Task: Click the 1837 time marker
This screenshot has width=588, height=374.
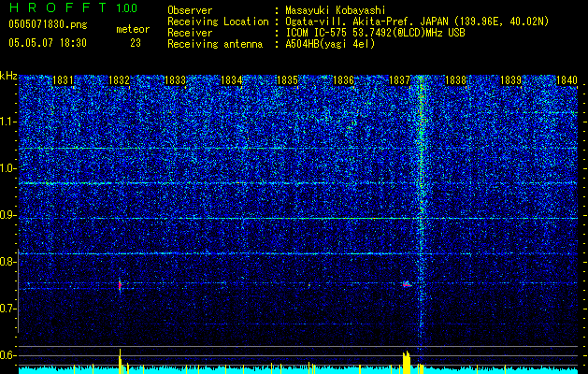Action: [x=399, y=80]
